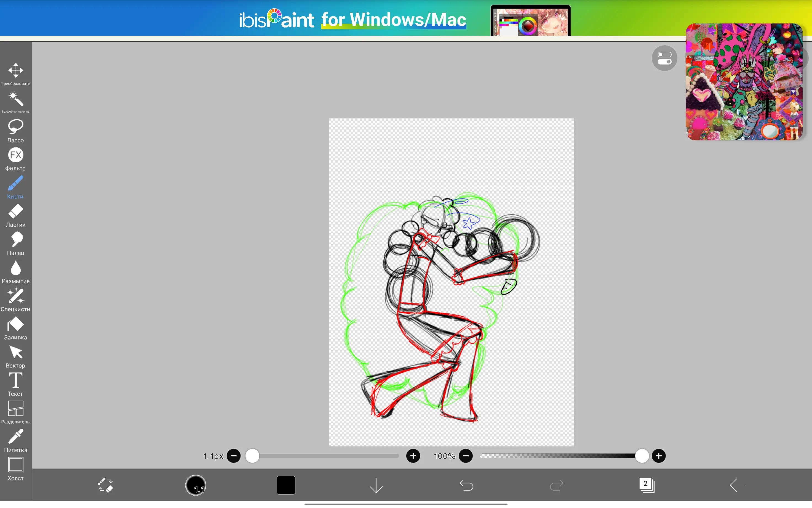The height and width of the screenshot is (508, 812).
Task: Click the 100% opacity value
Action: click(444, 456)
